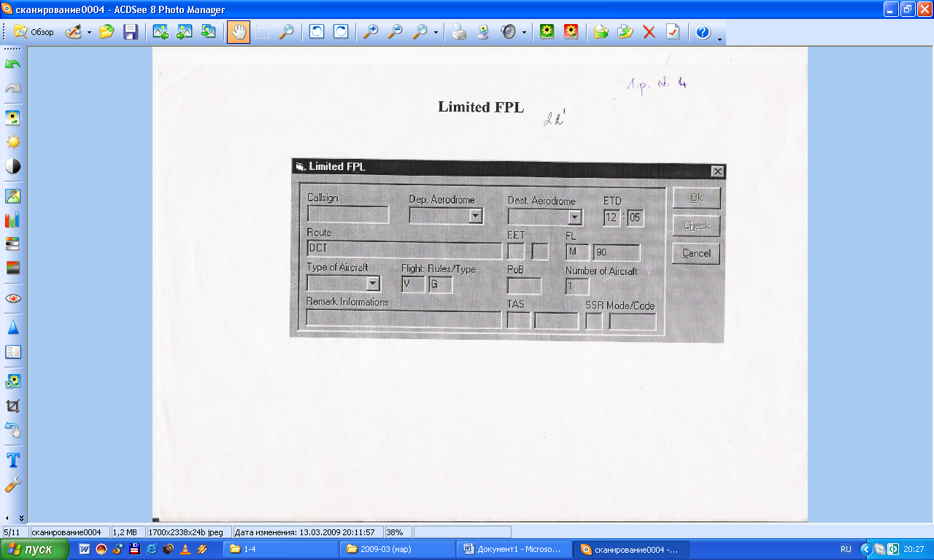Screen dimensions: 934x560
Task: Select the Red Eye reduction tool
Action: [13, 298]
